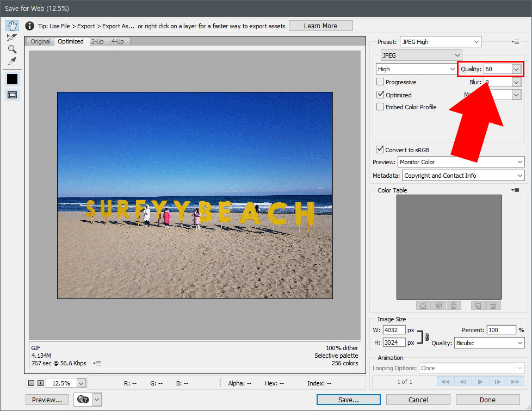Click the zoom in plus button
532x411 pixels.
pyautogui.click(x=40, y=383)
